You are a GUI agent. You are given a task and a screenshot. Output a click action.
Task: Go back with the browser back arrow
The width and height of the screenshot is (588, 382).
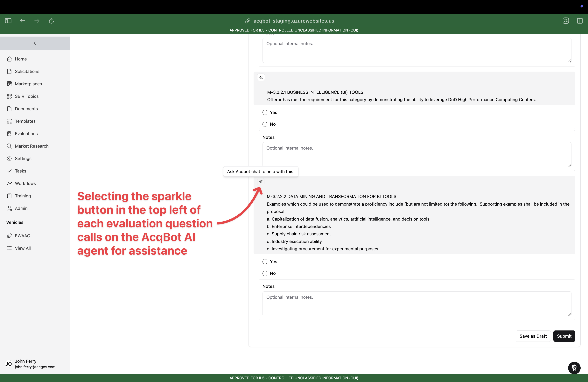23,21
